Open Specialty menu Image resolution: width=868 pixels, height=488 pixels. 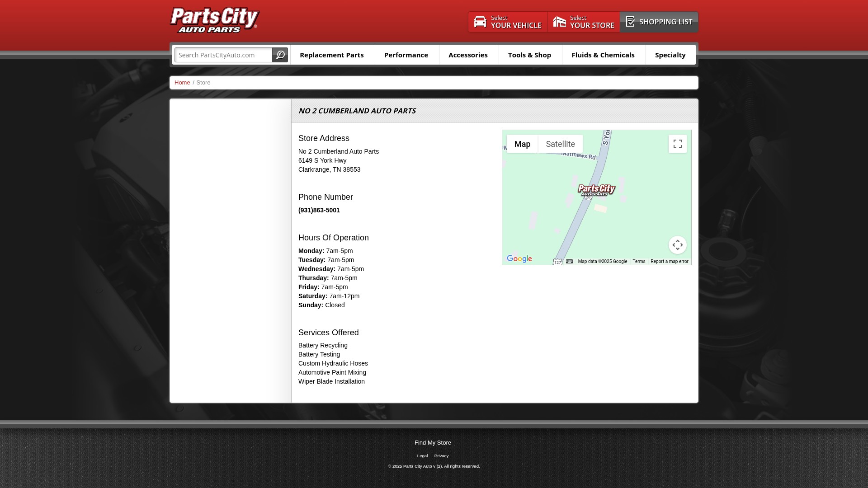(x=670, y=55)
